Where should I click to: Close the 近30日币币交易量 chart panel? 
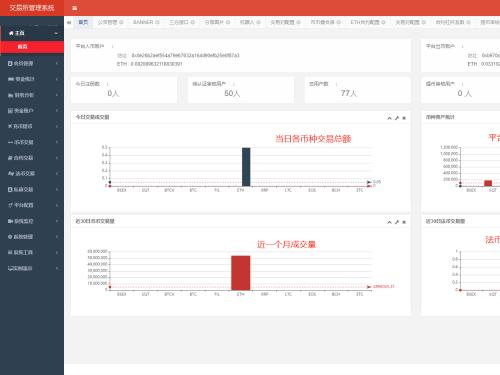[404, 222]
